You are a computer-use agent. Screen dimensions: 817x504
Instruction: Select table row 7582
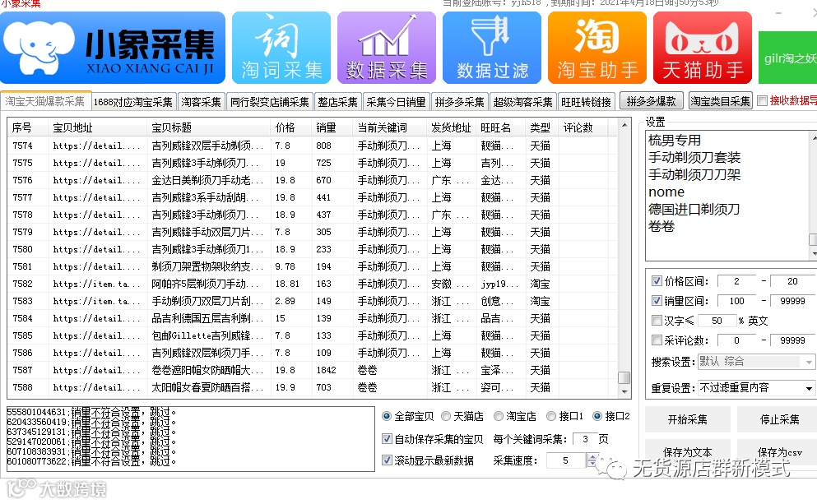(x=313, y=284)
